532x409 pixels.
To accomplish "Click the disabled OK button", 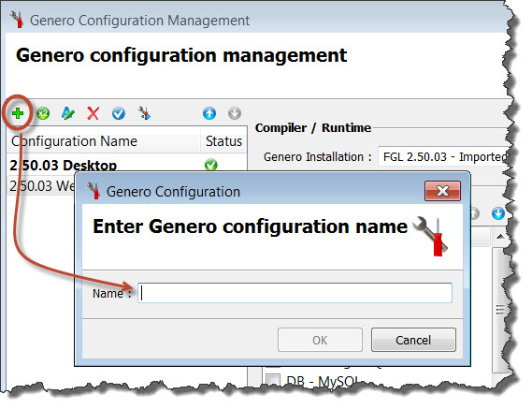I will click(320, 340).
